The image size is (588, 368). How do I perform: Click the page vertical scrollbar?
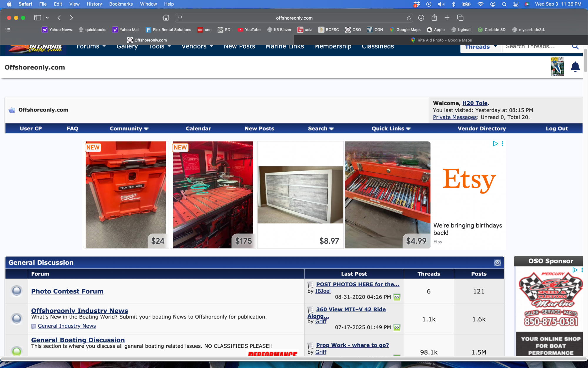click(x=585, y=60)
